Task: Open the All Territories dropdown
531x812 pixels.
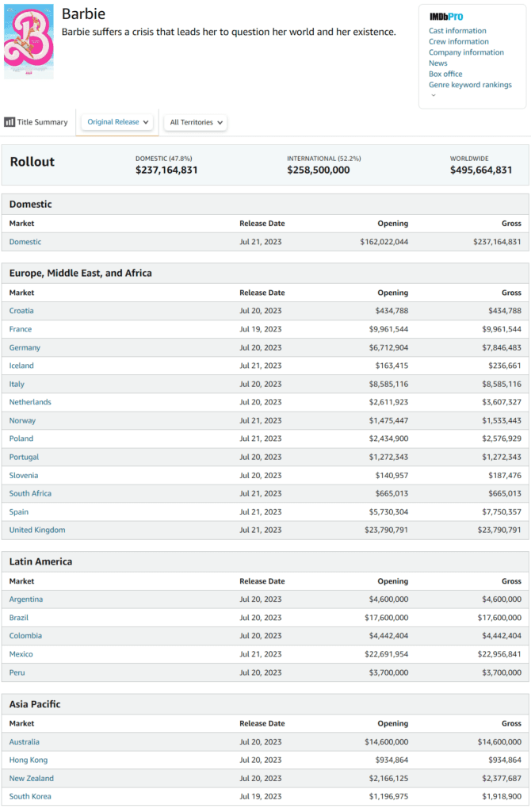Action: (x=197, y=123)
